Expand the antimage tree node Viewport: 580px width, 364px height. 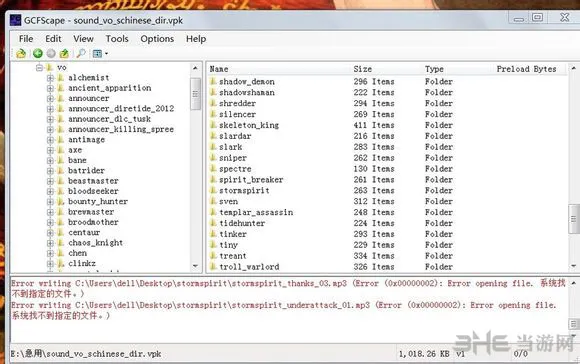click(50, 140)
